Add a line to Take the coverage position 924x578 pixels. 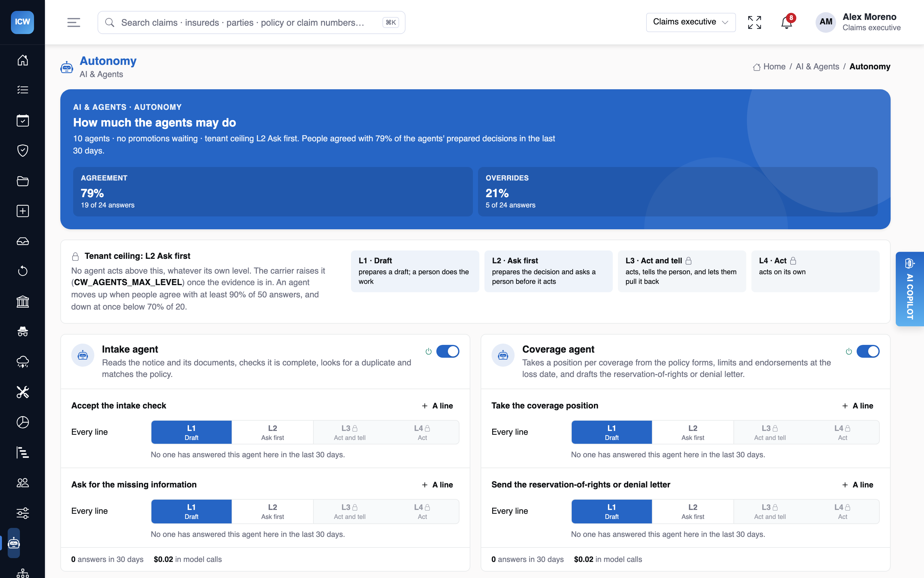click(858, 406)
